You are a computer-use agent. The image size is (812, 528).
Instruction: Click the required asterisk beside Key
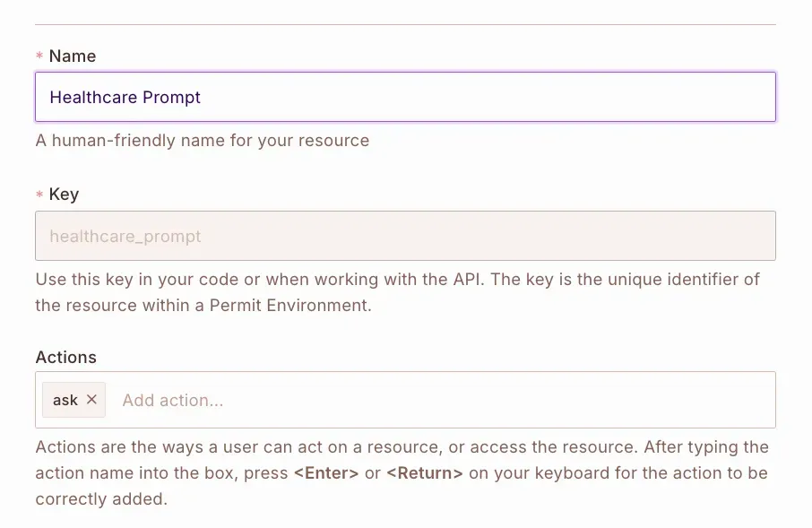(x=39, y=194)
